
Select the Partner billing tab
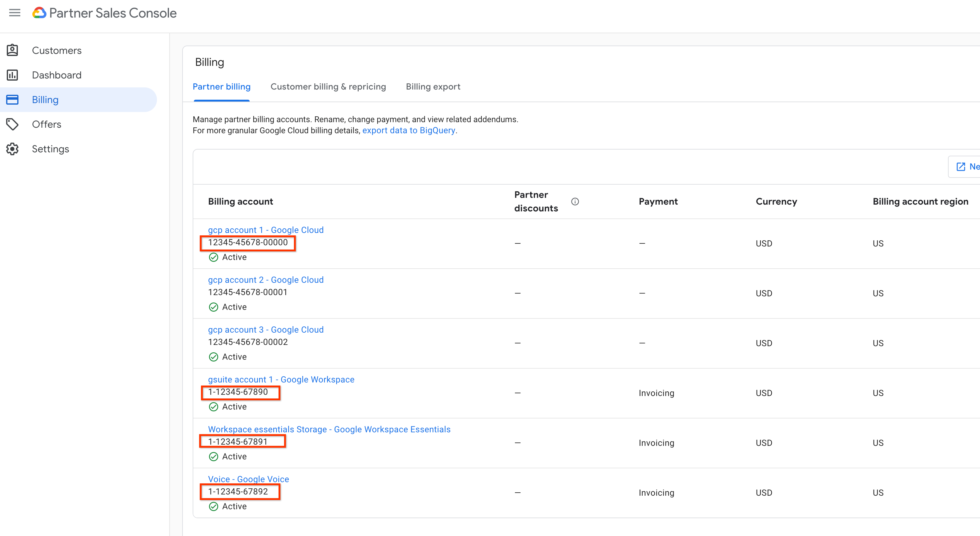[x=222, y=86]
